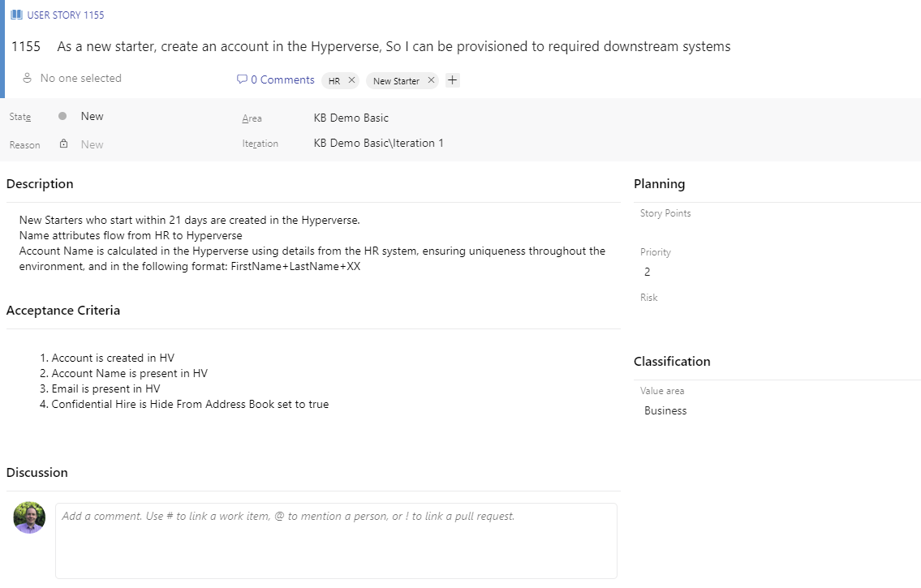921x588 pixels.
Task: Remove the HR tag
Action: 351,80
